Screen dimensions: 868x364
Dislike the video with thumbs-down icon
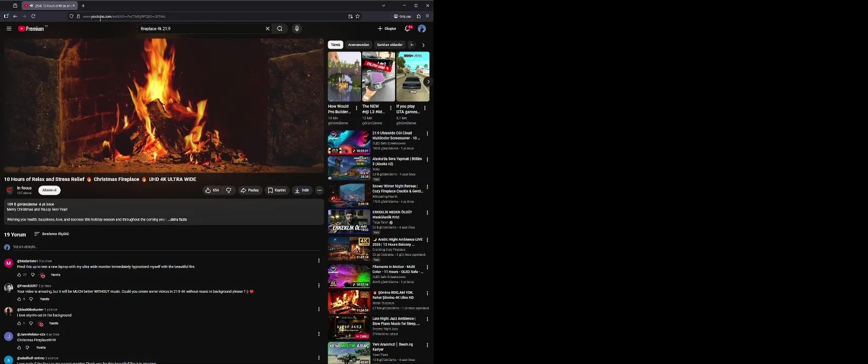pyautogui.click(x=229, y=190)
